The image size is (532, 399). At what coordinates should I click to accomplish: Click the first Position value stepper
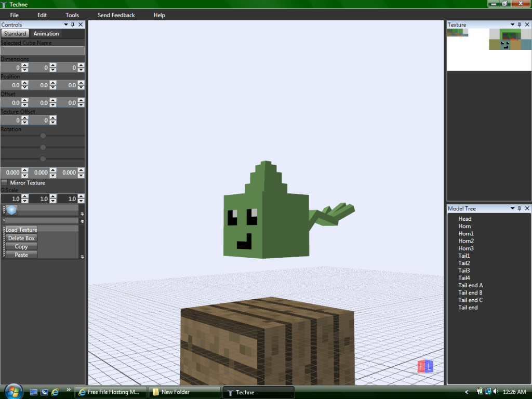[x=24, y=85]
